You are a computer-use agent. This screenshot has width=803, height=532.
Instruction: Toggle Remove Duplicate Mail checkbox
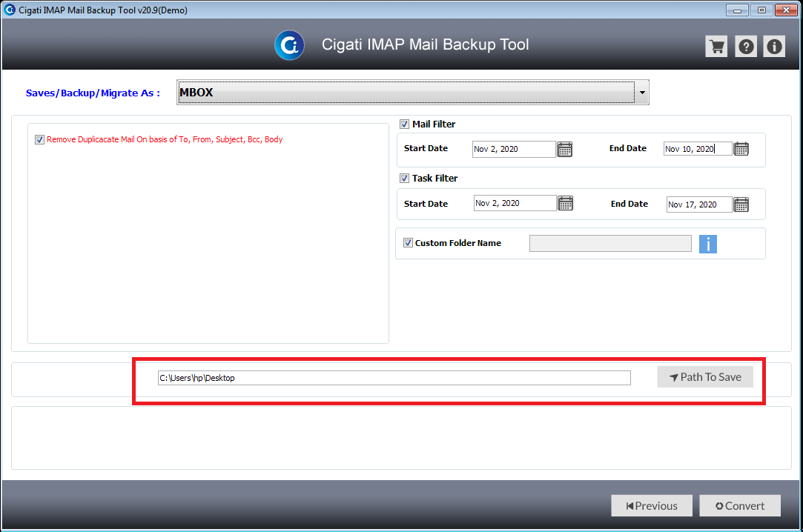tap(39, 139)
